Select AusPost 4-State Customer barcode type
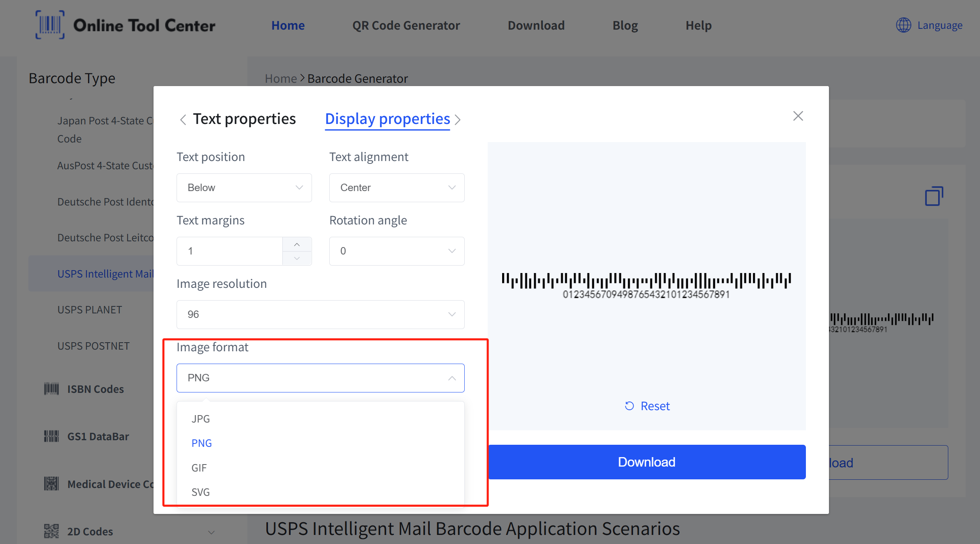The width and height of the screenshot is (980, 544). point(105,166)
